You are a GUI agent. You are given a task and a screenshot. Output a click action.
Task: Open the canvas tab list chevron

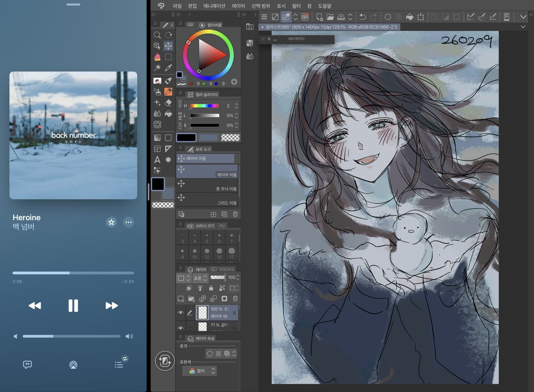click(x=523, y=27)
